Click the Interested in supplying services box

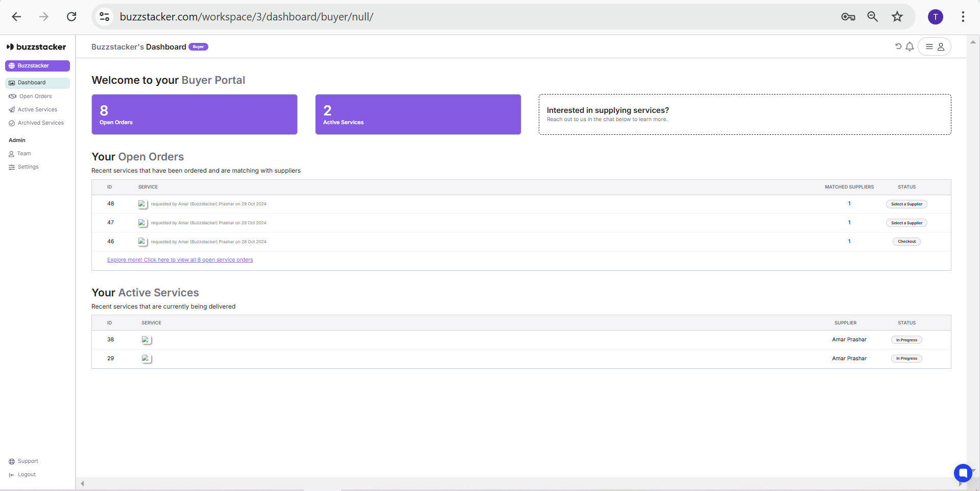click(745, 114)
